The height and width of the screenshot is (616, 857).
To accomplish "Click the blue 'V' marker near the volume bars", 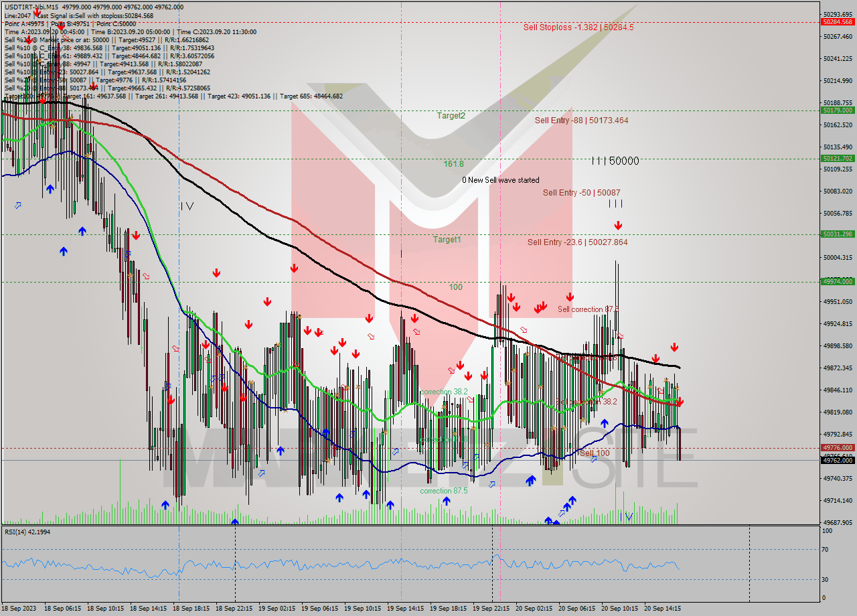I will 628,516.
